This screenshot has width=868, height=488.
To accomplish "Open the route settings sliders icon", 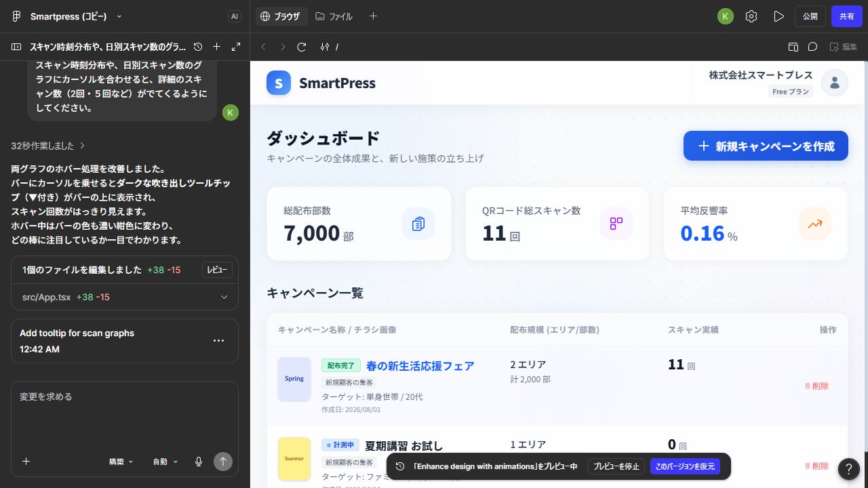I will [x=325, y=47].
